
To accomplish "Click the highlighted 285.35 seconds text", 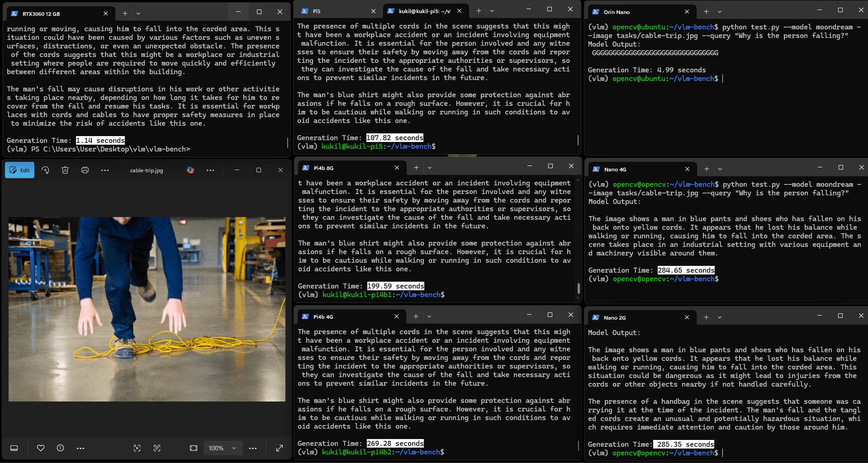I will [x=684, y=444].
